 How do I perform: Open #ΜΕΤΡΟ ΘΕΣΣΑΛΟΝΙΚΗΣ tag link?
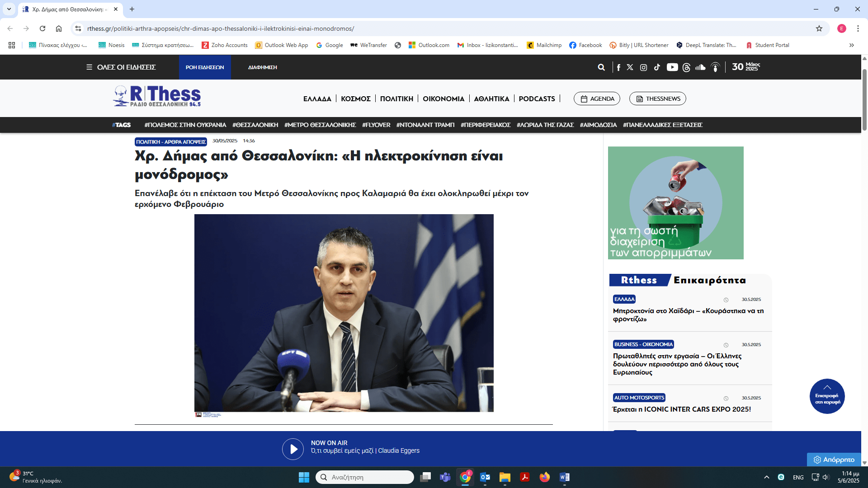point(320,125)
